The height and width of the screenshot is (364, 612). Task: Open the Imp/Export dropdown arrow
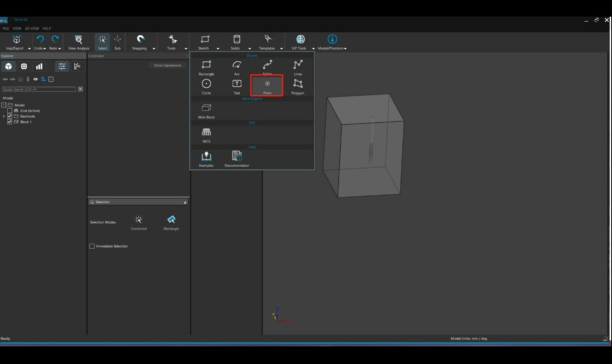29,49
